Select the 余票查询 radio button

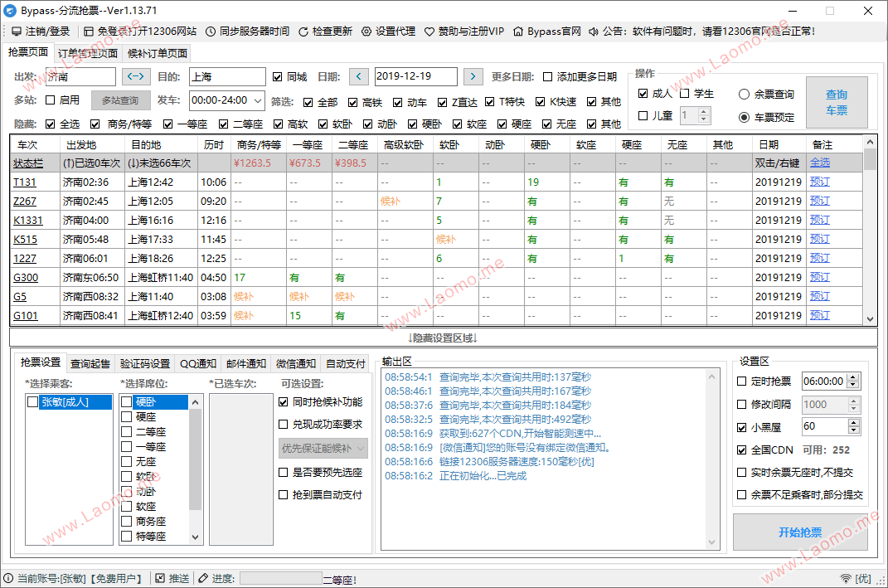pos(744,95)
